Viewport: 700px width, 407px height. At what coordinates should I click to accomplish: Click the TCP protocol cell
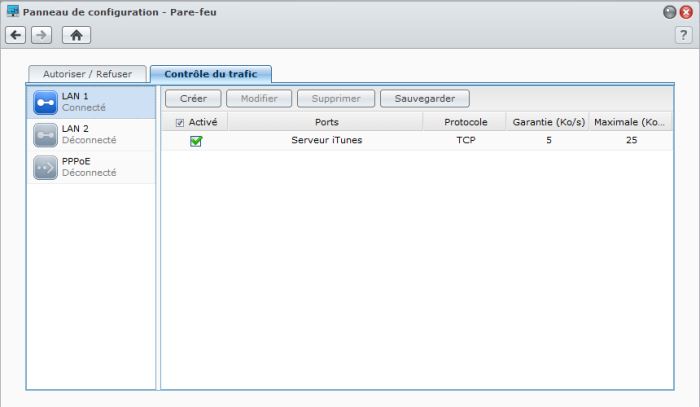[x=466, y=140]
